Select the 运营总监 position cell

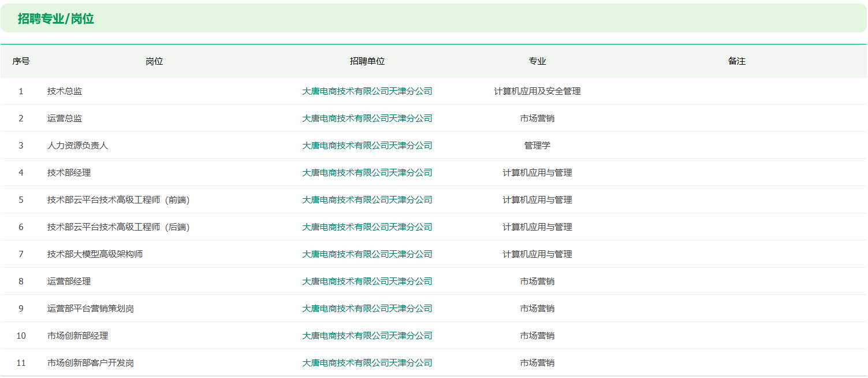coord(65,118)
